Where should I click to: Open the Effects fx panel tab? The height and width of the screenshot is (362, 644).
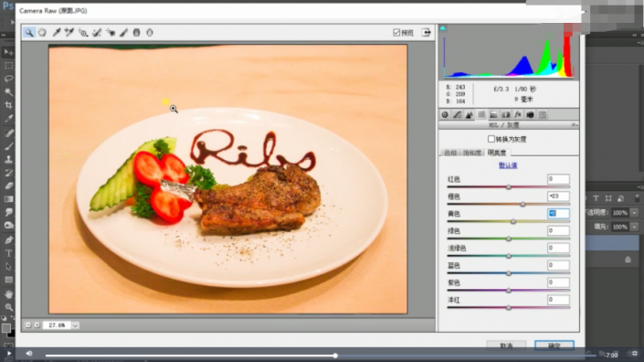pos(518,115)
